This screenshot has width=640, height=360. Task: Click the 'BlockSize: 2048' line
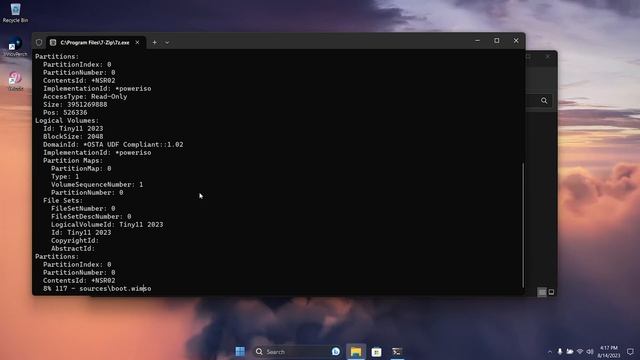click(73, 137)
